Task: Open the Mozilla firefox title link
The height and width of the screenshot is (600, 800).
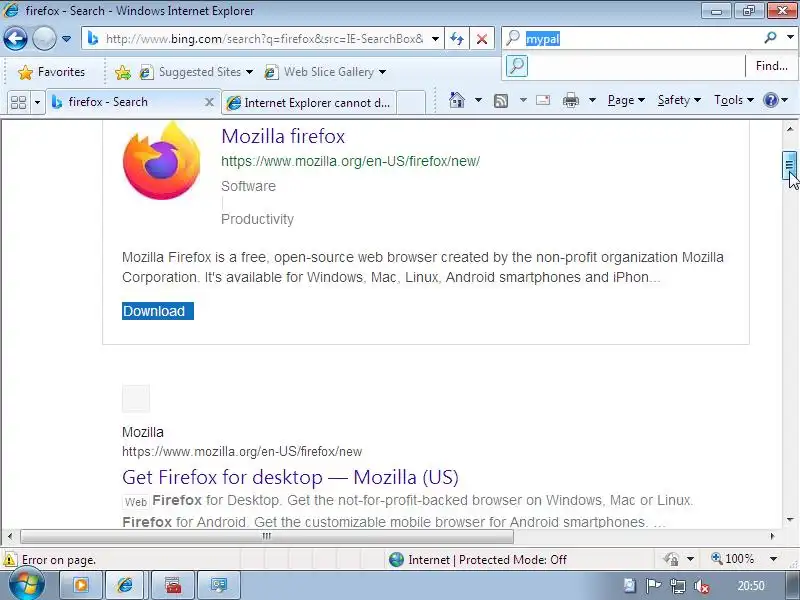Action: 283,136
